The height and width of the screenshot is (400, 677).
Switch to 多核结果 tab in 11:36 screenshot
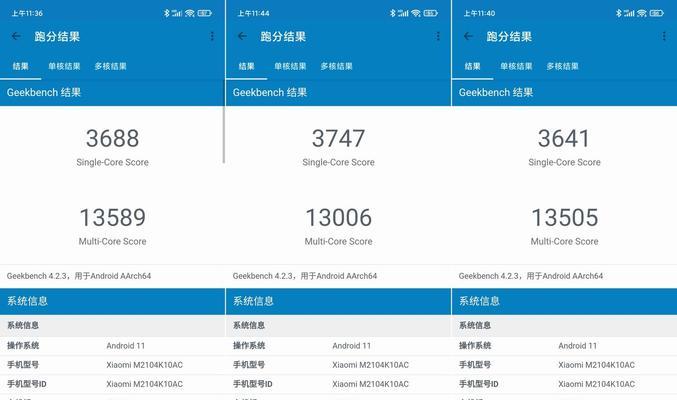[111, 66]
